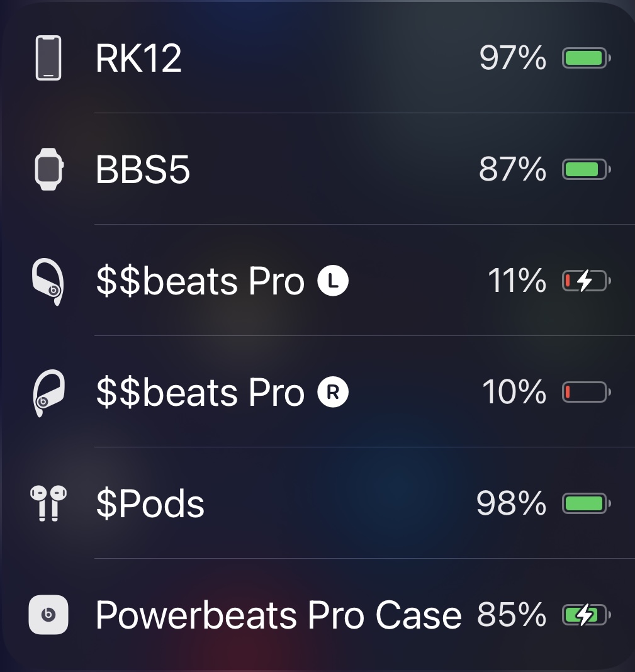Select the left Powerbeats earbud icon
This screenshot has width=635, height=672.
click(x=48, y=281)
